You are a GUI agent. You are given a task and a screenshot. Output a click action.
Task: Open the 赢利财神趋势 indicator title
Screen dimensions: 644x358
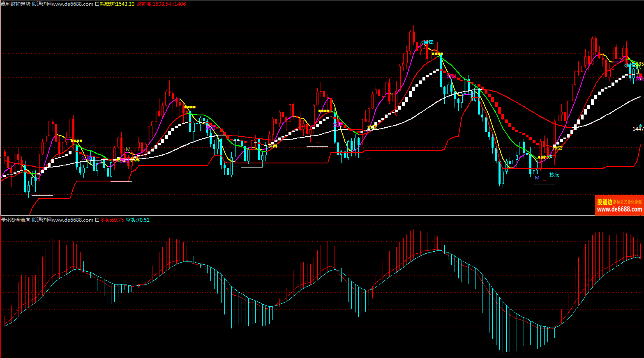16,4
